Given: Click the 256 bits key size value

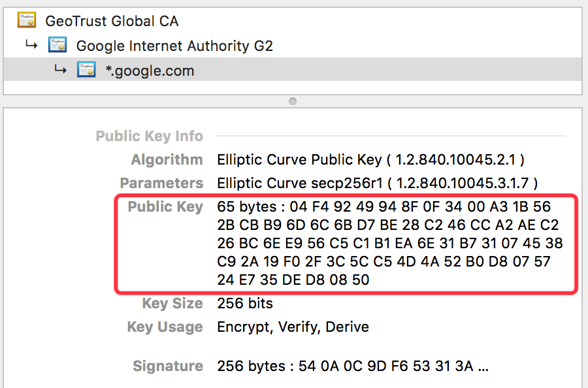Looking at the screenshot, I should [245, 303].
